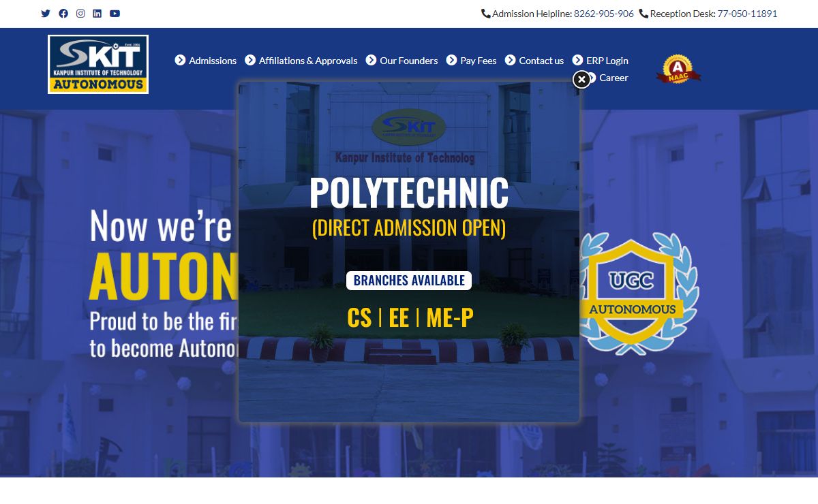Click the arrow icon beside Affiliations & Approvals
Viewport: 818px width, 504px height.
(250, 60)
